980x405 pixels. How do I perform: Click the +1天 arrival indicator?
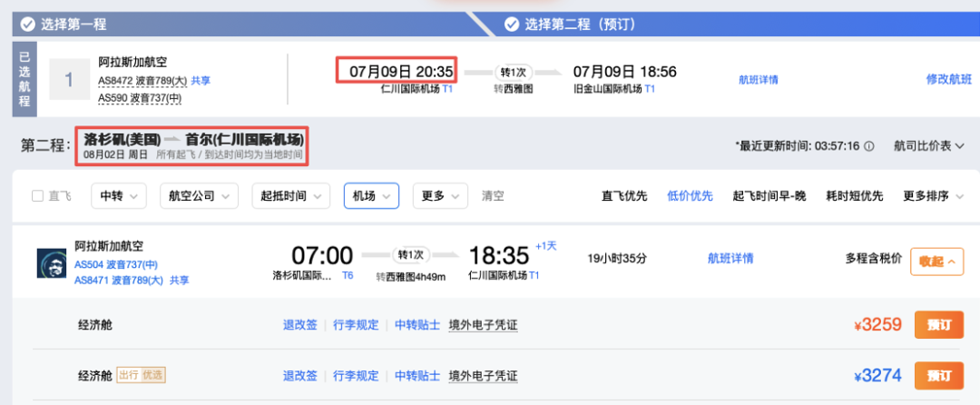[545, 246]
